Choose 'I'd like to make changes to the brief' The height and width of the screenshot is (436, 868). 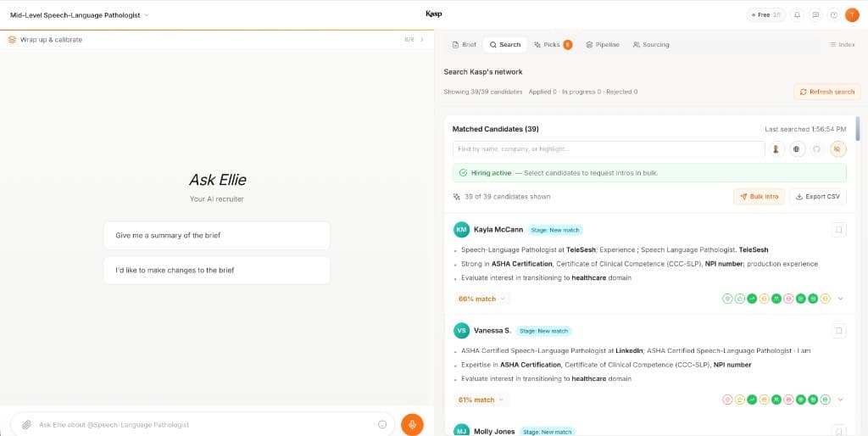(216, 271)
